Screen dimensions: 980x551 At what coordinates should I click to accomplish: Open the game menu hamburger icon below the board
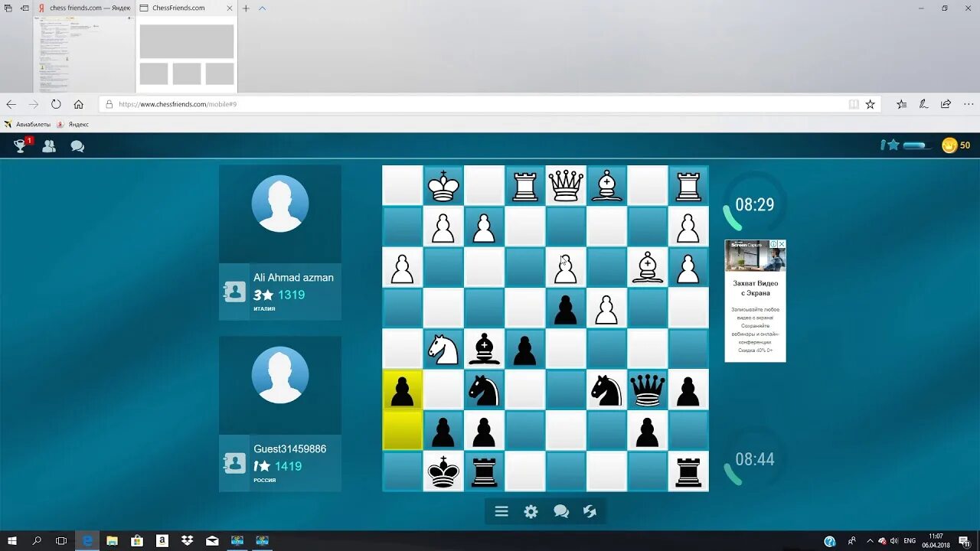click(501, 510)
